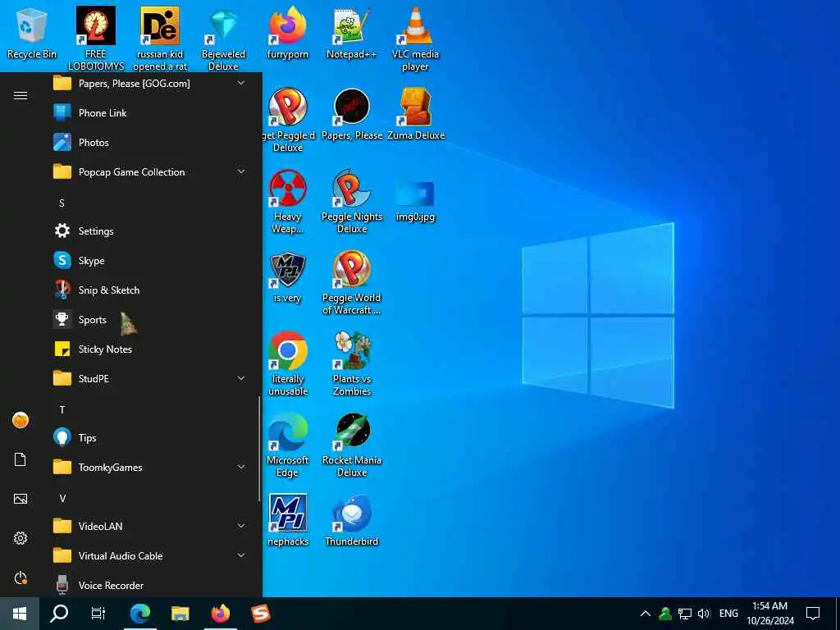Open the volume control in system tray

(704, 614)
